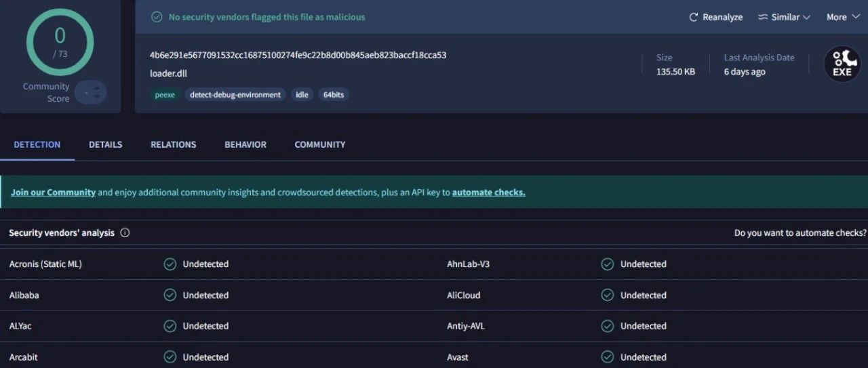
Task: Open the DETAILS tab
Action: click(106, 144)
